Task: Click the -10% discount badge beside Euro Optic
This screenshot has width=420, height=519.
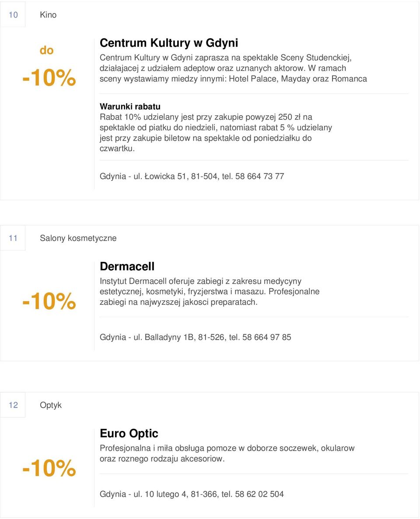Action: (x=49, y=468)
